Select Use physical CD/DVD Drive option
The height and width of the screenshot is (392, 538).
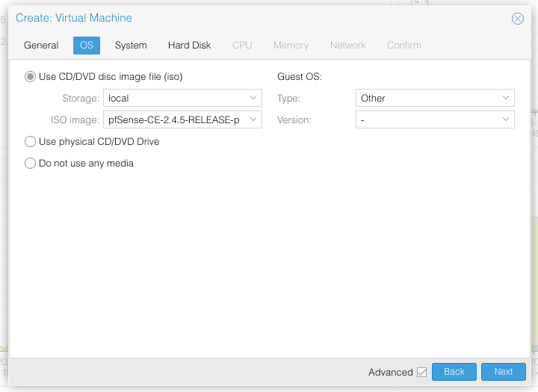[x=31, y=141]
